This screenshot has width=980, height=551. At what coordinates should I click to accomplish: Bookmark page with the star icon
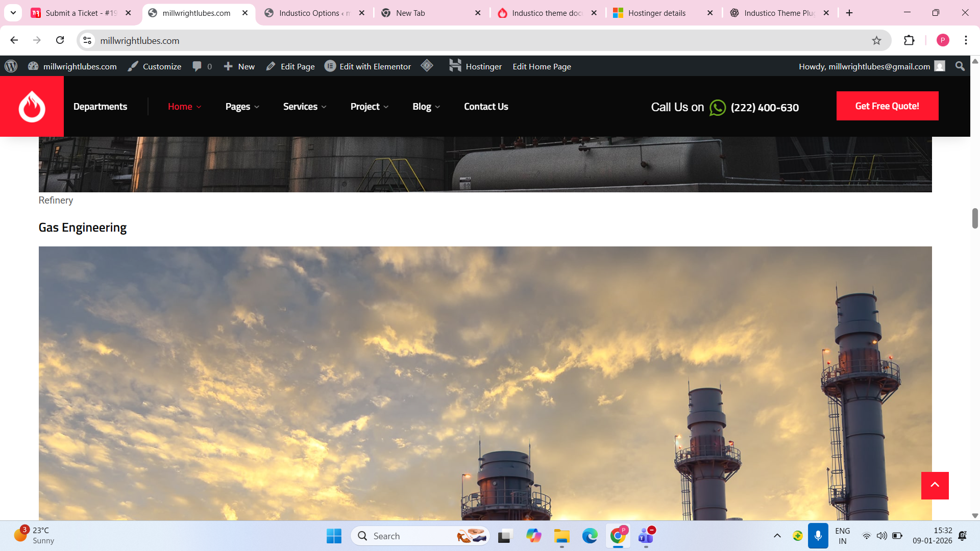(876, 40)
